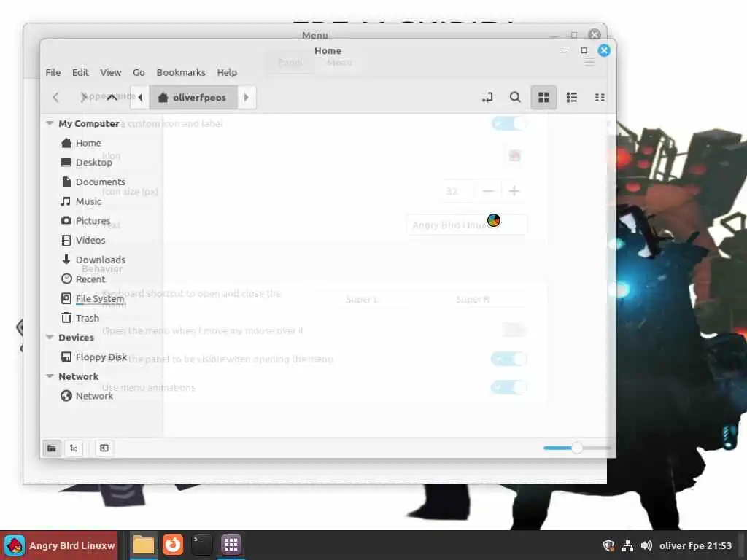The image size is (747, 560).
Task: Toggle the location entry icon
Action: click(x=487, y=97)
